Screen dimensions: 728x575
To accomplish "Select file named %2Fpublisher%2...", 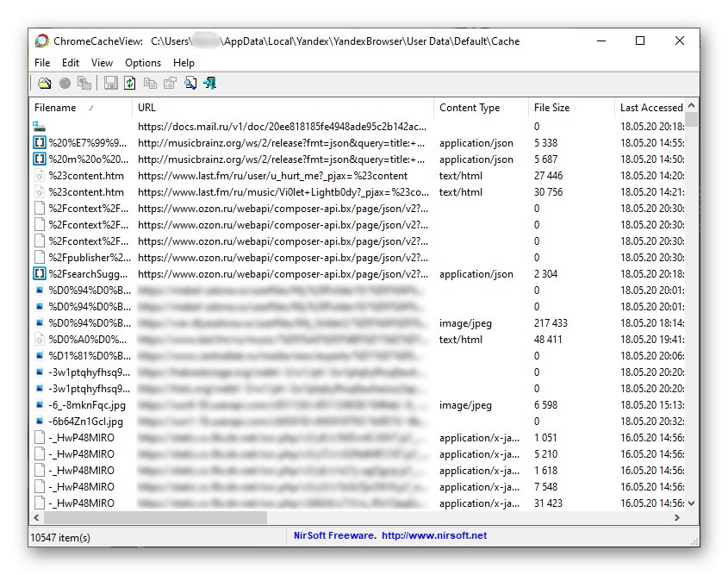I will [x=90, y=257].
